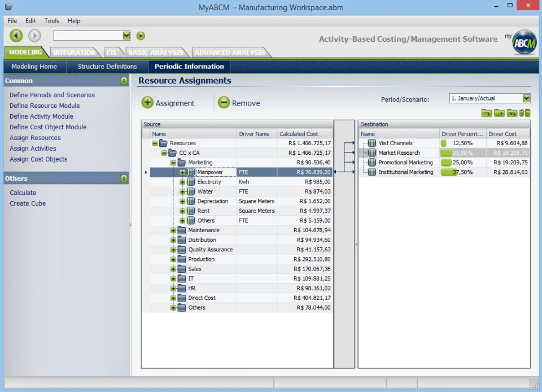
Task: Click the application icon in title bar
Action: click(x=8, y=7)
